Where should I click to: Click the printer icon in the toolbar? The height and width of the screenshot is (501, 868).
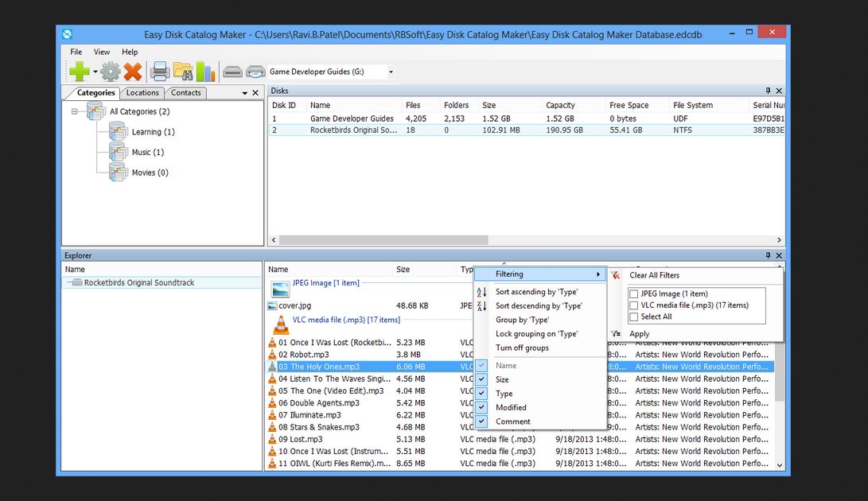pos(160,72)
